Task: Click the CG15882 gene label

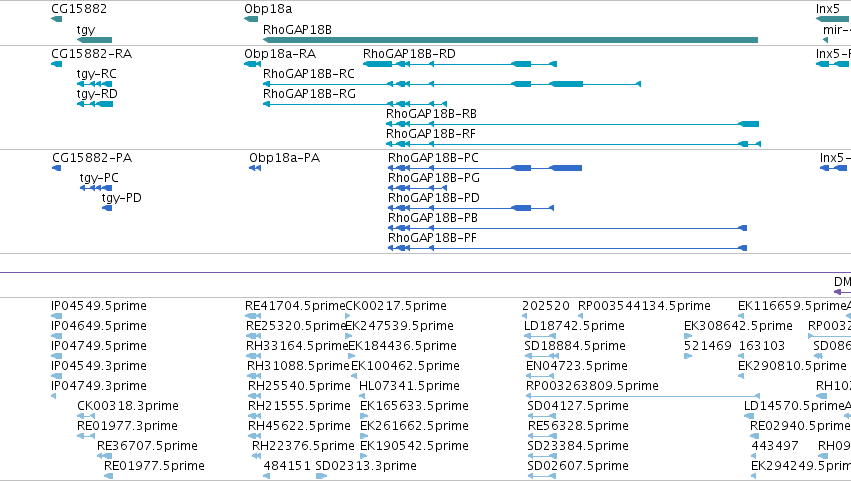Action: click(79, 9)
